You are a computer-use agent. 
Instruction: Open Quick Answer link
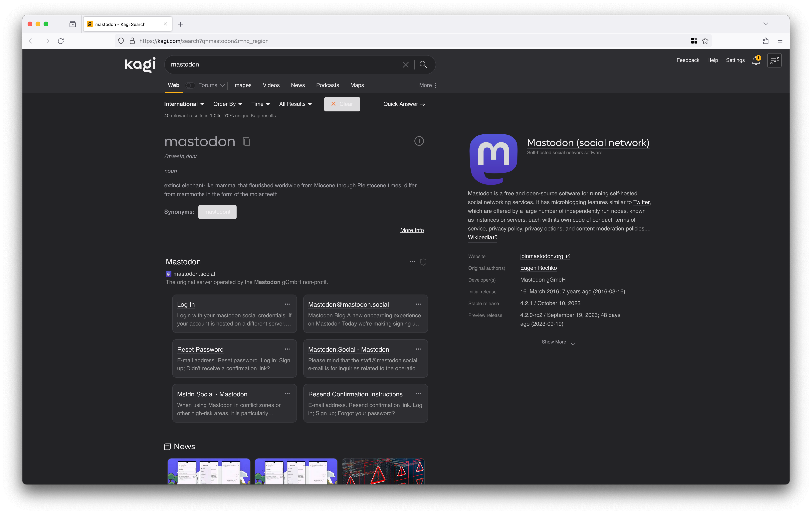pyautogui.click(x=404, y=104)
